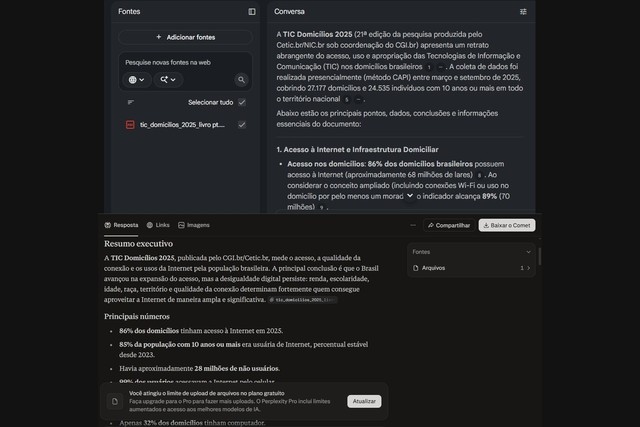Screen dimensions: 640x427
Task: Open tic_domicilios_2025_livro source file
Action: pyautogui.click(x=182, y=125)
